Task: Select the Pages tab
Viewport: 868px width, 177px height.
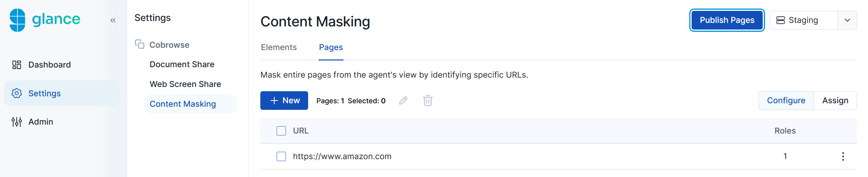Action: click(x=331, y=47)
